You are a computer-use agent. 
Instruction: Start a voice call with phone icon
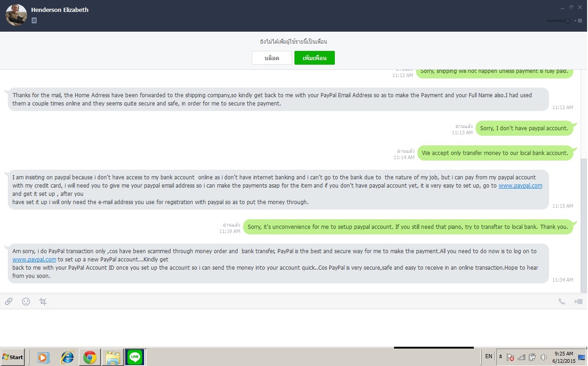click(561, 301)
